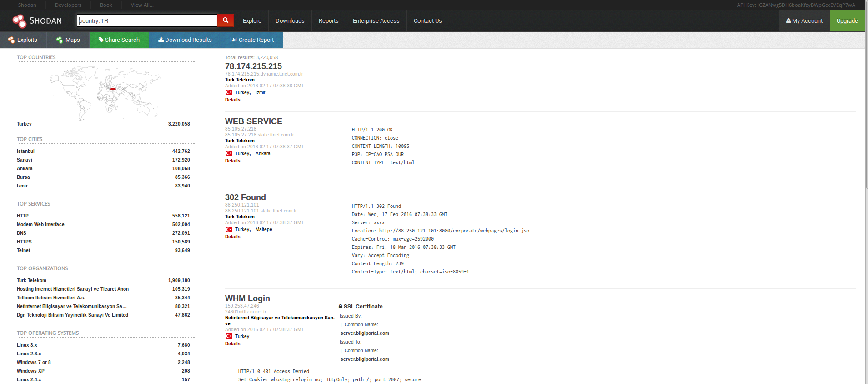Click the Turkish flag in WHM Login result
This screenshot has width=868, height=384.
[x=229, y=336]
